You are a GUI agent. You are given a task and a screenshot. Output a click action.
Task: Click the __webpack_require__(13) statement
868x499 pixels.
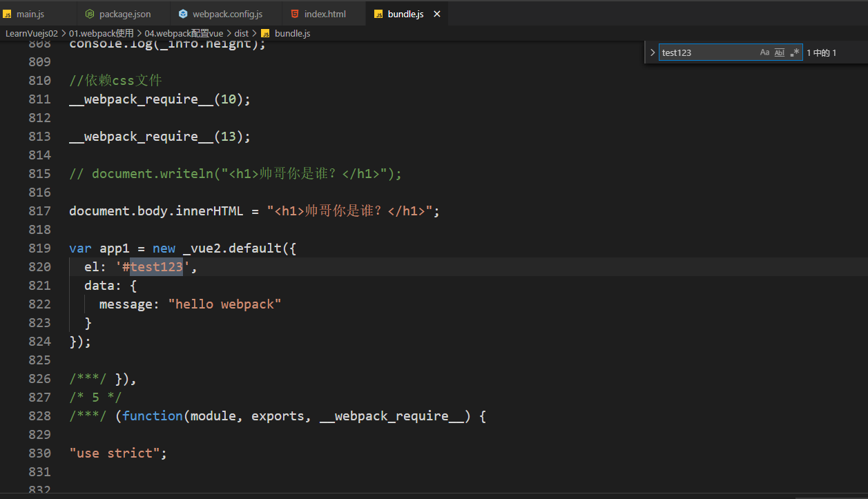pos(160,137)
